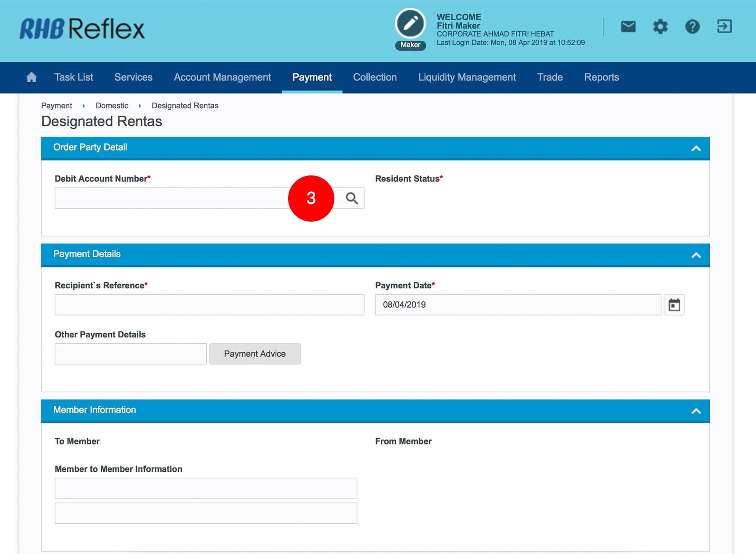Open settings gear icon in header
756x554 pixels.
click(x=660, y=27)
